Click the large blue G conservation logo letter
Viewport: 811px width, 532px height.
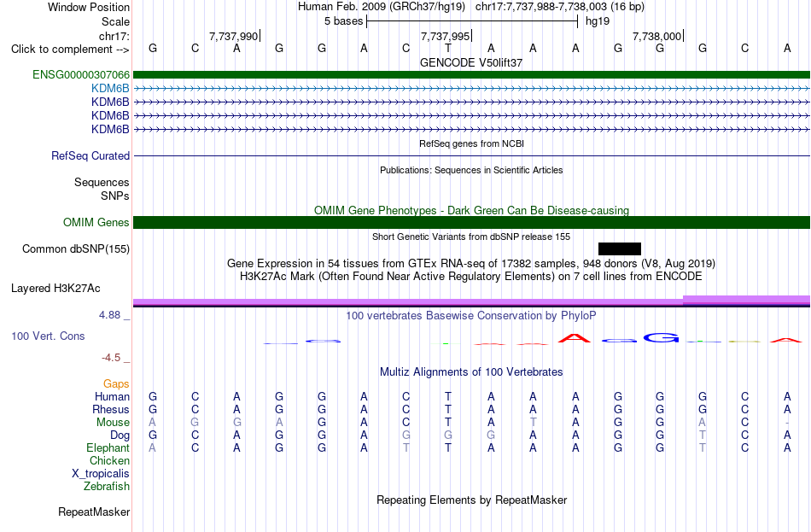click(661, 338)
